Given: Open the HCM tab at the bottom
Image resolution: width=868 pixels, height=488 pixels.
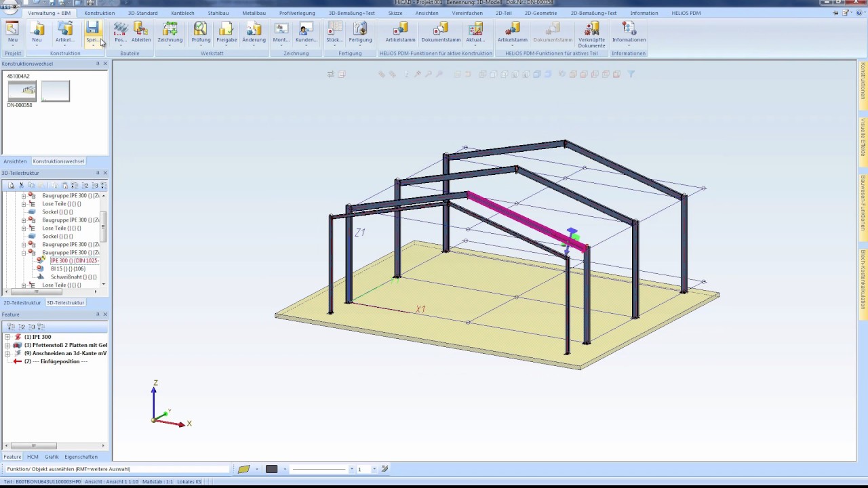Looking at the screenshot, I should [x=33, y=457].
